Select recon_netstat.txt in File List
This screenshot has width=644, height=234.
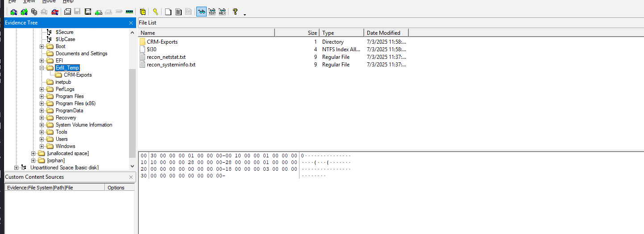pos(166,57)
